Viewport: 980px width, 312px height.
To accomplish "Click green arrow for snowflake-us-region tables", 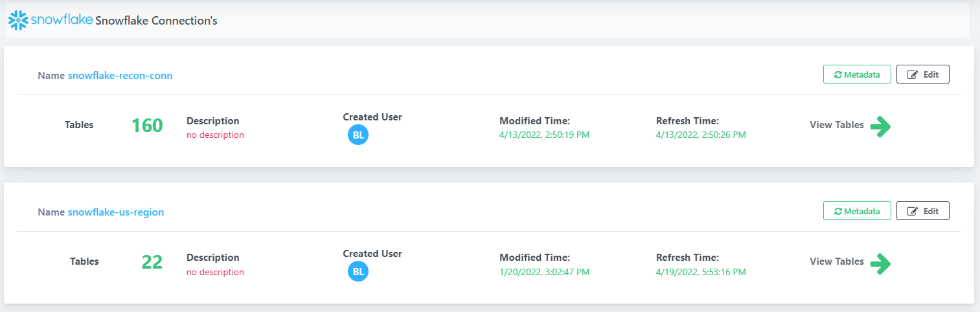I will 880,263.
